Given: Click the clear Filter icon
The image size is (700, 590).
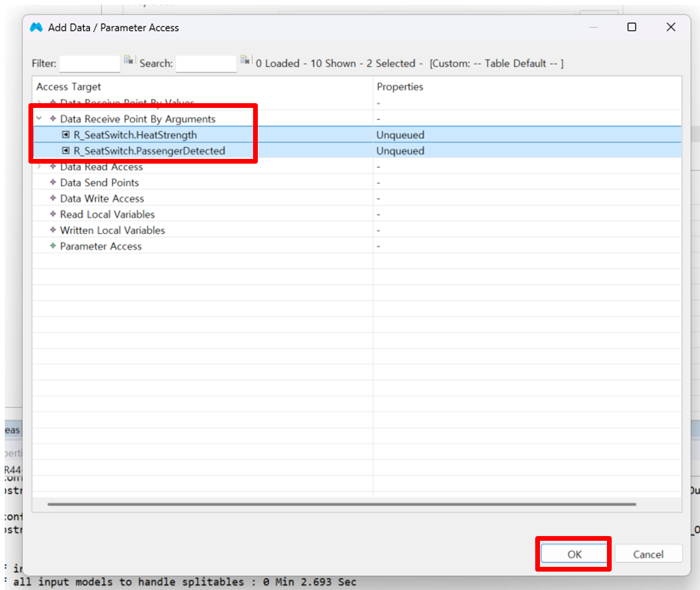Looking at the screenshot, I should click(x=129, y=60).
